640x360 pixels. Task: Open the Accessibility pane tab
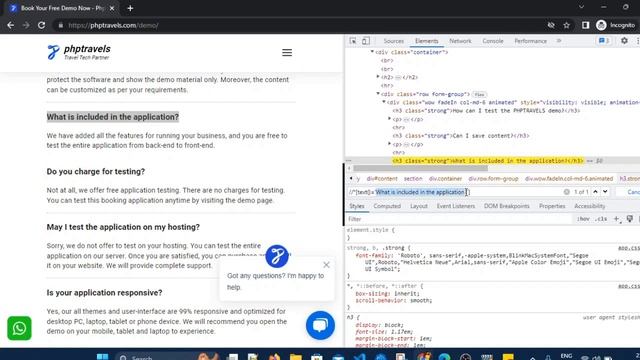pos(589,206)
